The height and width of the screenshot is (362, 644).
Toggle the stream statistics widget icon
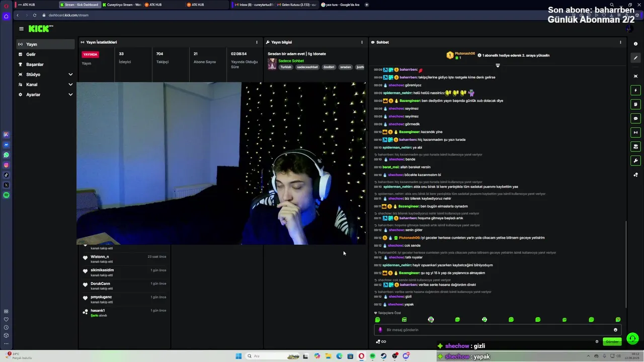click(x=635, y=133)
